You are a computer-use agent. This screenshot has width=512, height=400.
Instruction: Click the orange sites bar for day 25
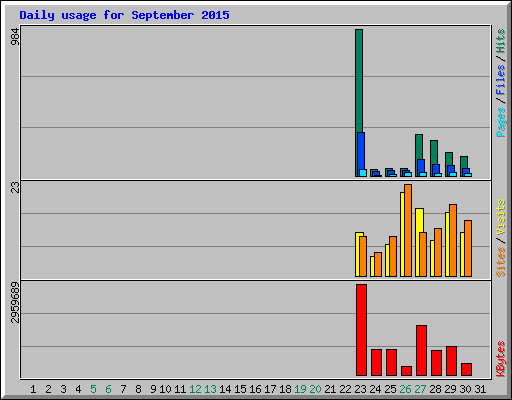pos(393,256)
